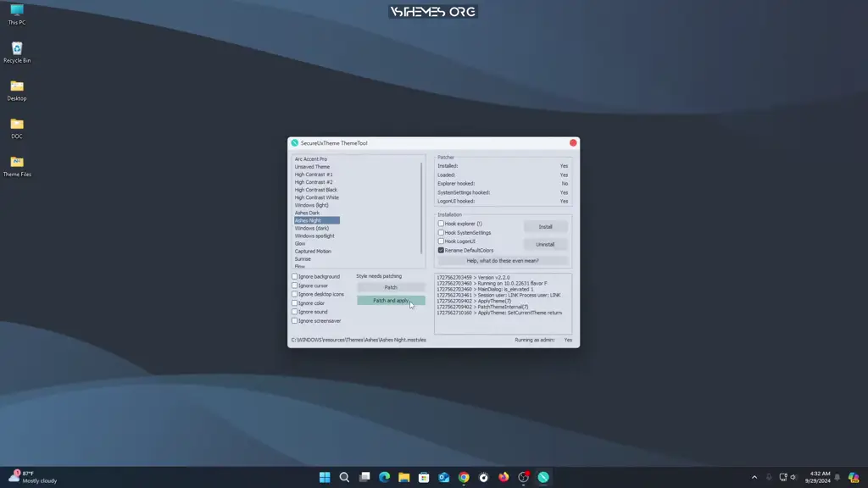Image resolution: width=868 pixels, height=488 pixels.
Task: Select Captured Motion theme
Action: 313,251
